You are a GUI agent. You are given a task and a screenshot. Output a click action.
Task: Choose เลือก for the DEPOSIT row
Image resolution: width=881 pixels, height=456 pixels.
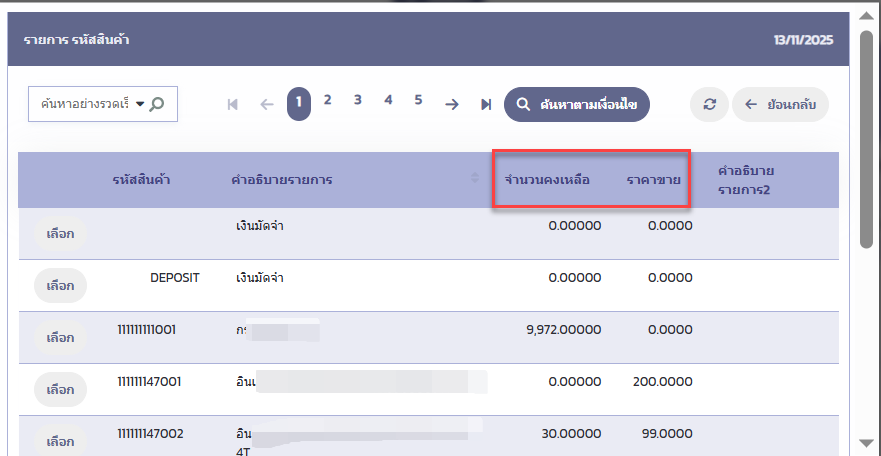pyautogui.click(x=60, y=285)
